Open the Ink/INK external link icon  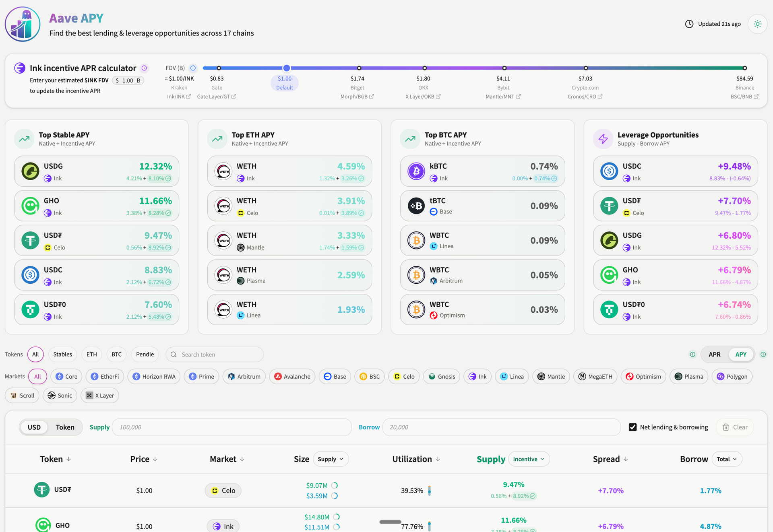pyautogui.click(x=188, y=97)
